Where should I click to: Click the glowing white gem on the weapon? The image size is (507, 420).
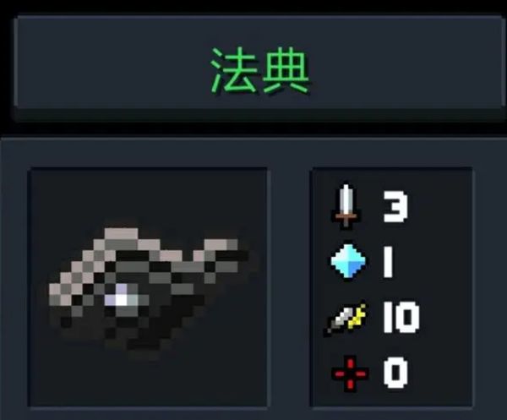click(x=122, y=297)
